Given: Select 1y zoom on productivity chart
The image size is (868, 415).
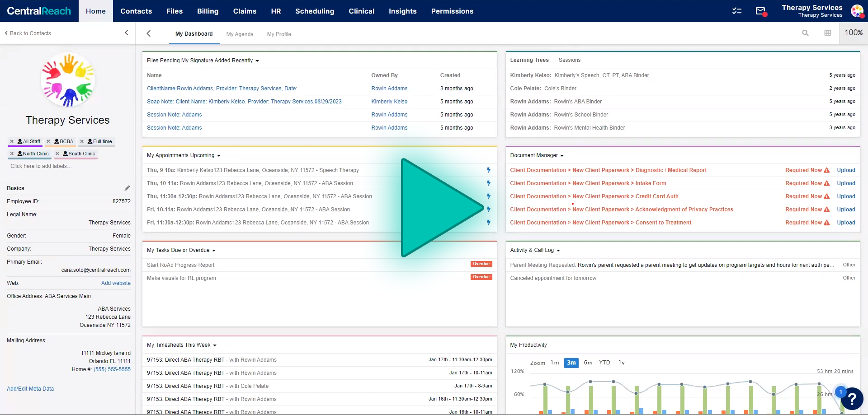Looking at the screenshot, I should coord(622,363).
